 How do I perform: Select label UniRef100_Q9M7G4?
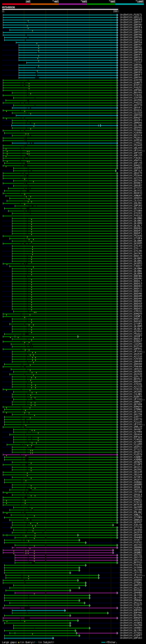pos(131,42)
